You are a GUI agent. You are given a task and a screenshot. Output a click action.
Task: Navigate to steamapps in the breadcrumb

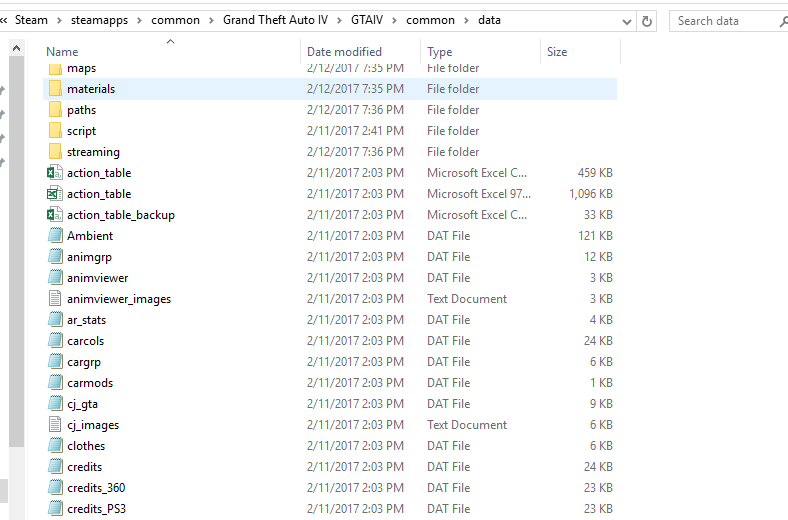pyautogui.click(x=100, y=20)
